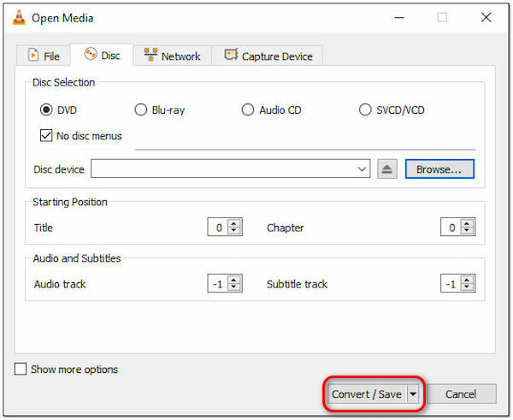This screenshot has height=420, width=513.
Task: Open the Network tab
Action: [173, 56]
